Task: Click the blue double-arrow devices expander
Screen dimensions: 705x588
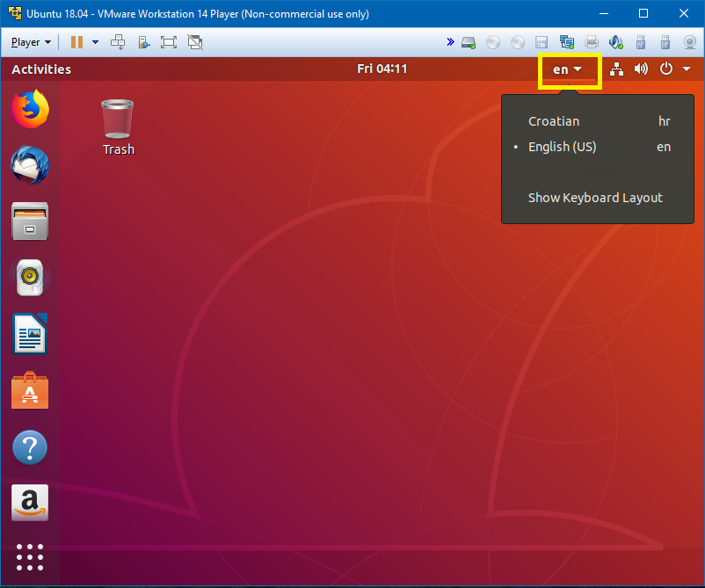Action: (x=450, y=42)
